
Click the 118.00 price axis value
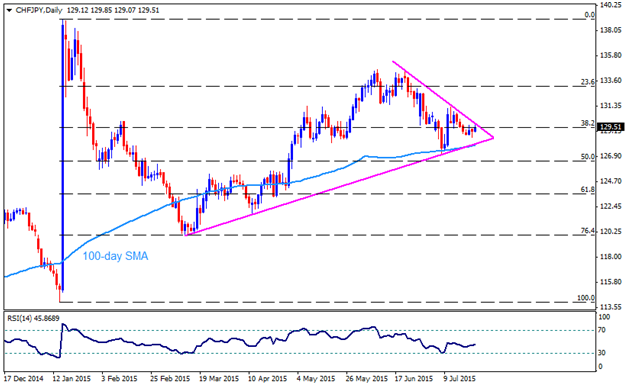(611, 256)
